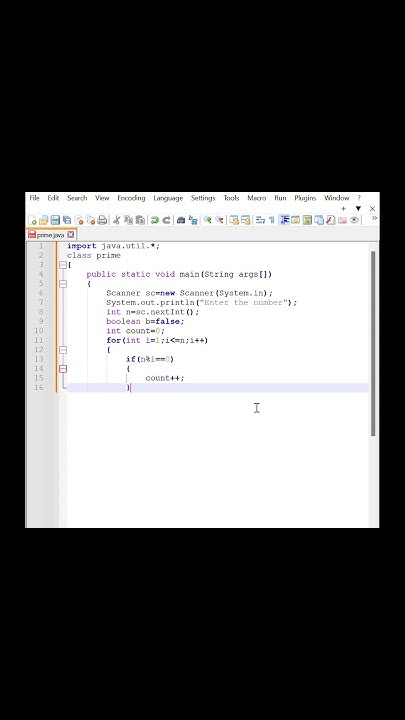Open the Window menu
Screen dimensions: 405x720
tap(337, 198)
